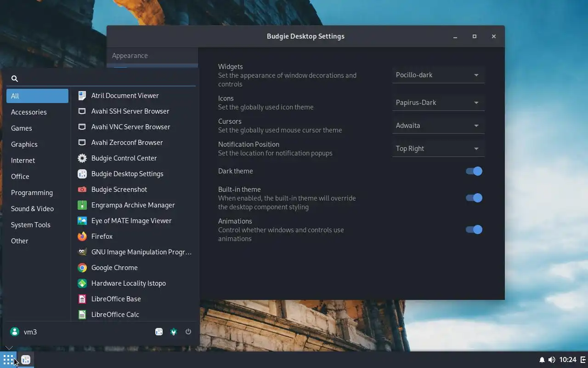Select the Other category

coord(37,241)
